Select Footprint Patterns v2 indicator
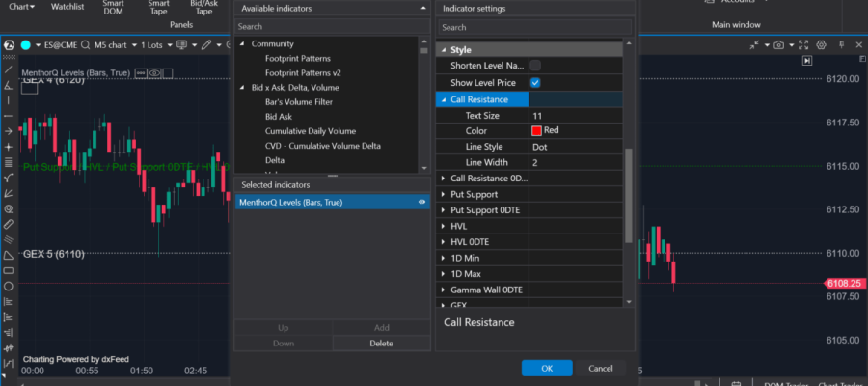Image resolution: width=868 pixels, height=386 pixels. tap(304, 73)
